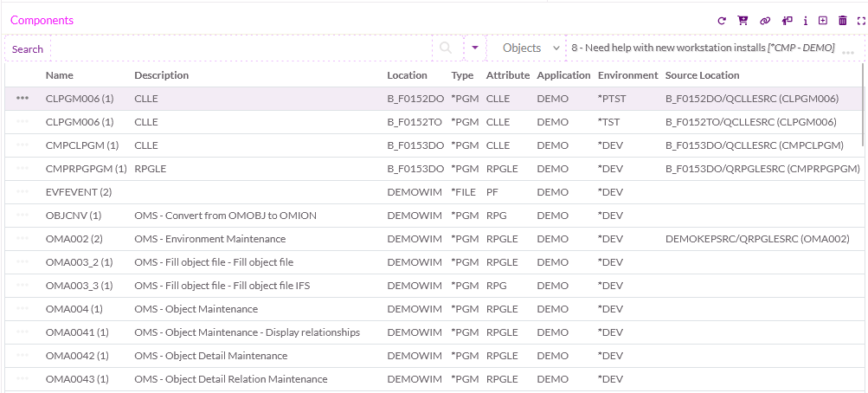The image size is (868, 393).
Task: Click the magnifier search icon
Action: click(x=446, y=48)
